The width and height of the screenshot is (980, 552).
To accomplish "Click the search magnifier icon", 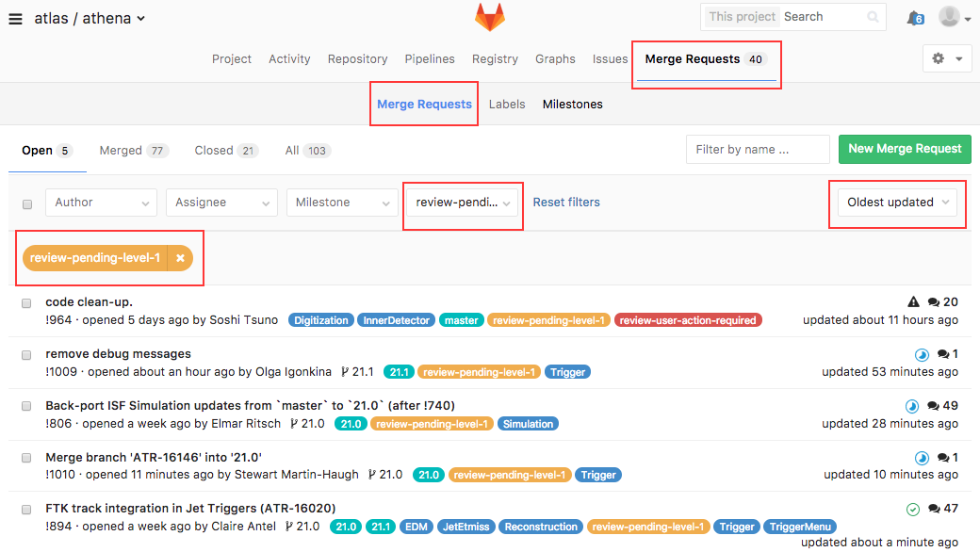I will click(x=874, y=17).
